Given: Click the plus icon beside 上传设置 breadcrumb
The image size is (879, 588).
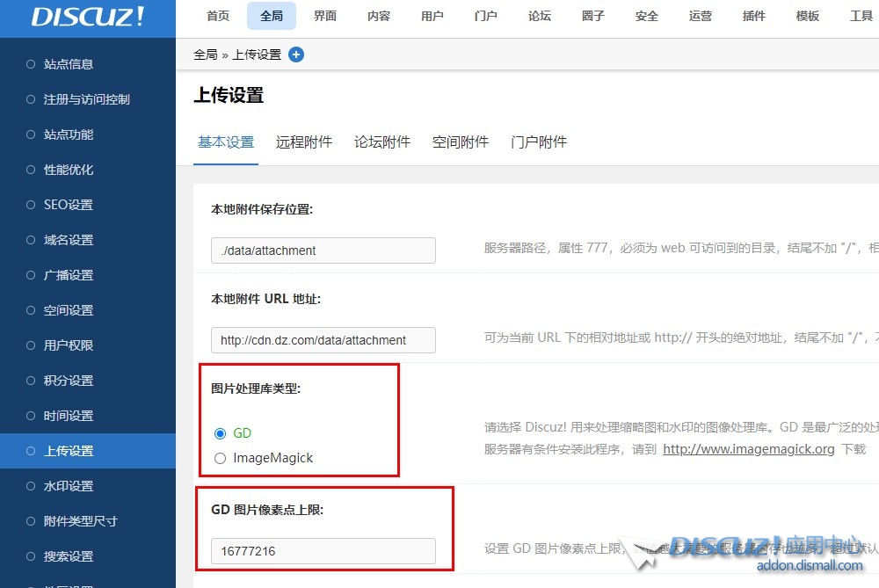Looking at the screenshot, I should (x=296, y=54).
